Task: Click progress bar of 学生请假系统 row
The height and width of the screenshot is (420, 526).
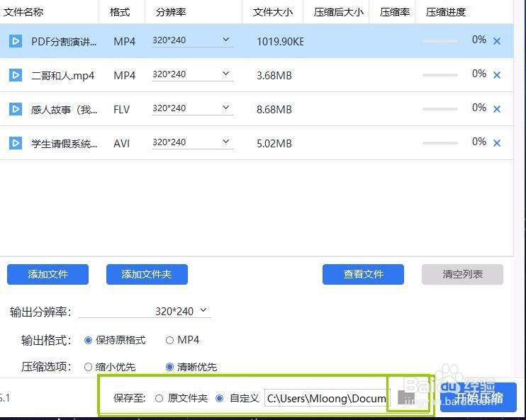Action: point(440,143)
